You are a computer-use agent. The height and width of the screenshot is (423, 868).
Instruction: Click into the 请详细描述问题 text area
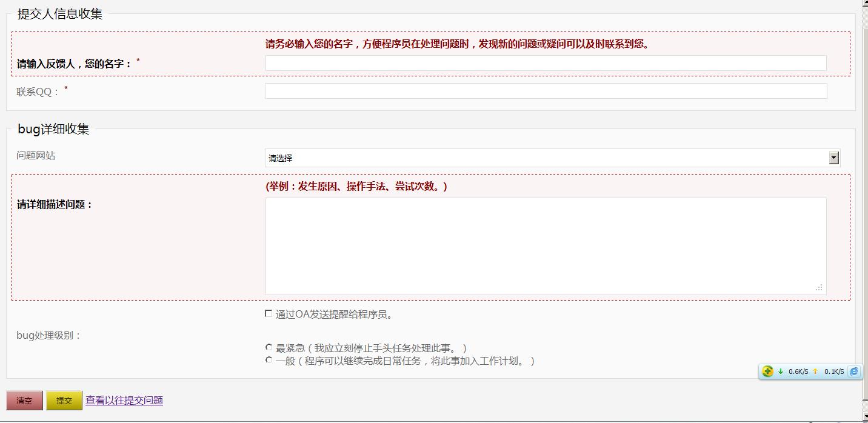point(546,246)
